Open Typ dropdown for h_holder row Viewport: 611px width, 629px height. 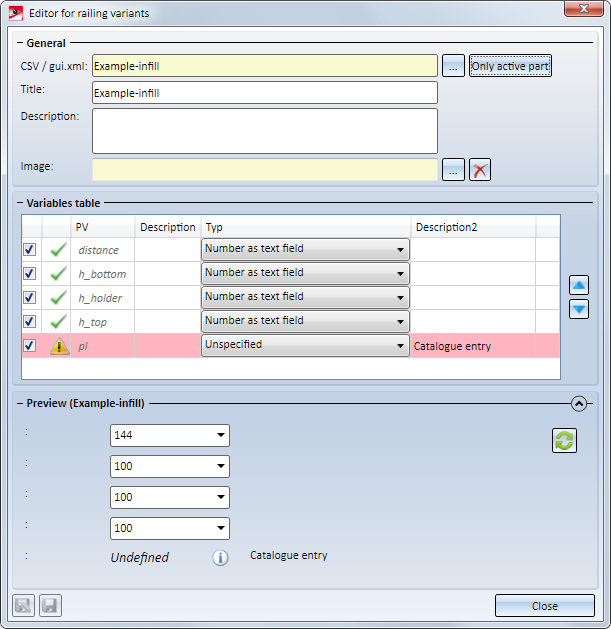tap(305, 298)
